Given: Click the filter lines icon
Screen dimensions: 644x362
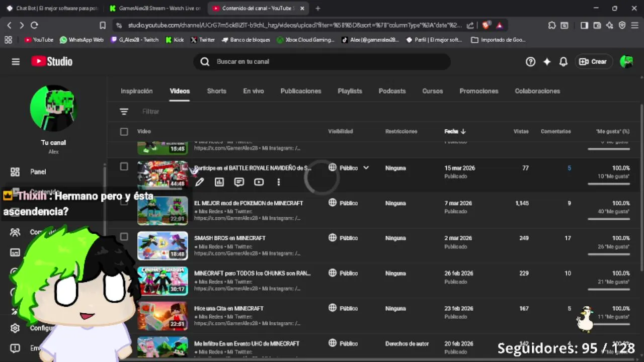Looking at the screenshot, I should tap(124, 112).
